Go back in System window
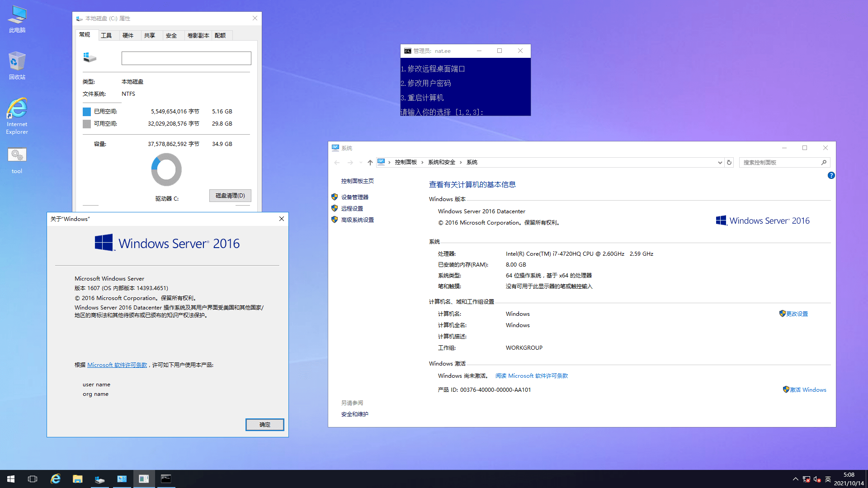 coord(337,162)
